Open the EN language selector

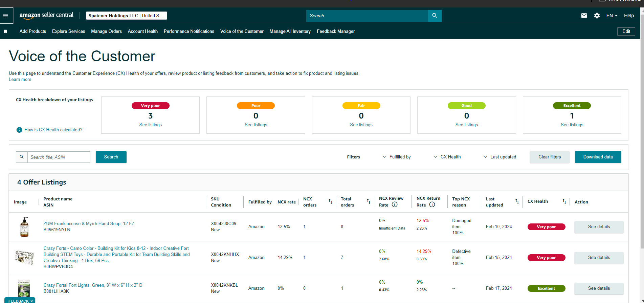point(612,16)
